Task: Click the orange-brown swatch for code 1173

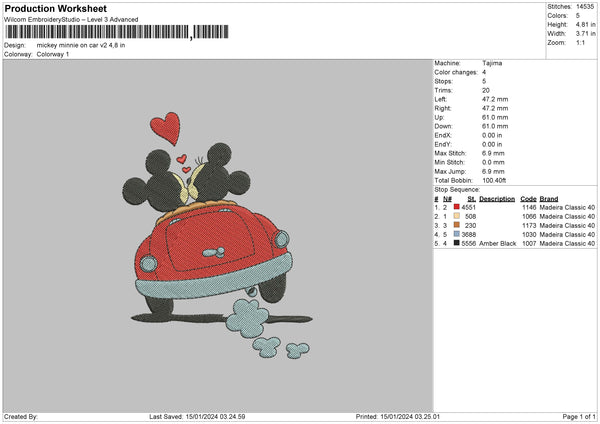Action: (x=457, y=225)
